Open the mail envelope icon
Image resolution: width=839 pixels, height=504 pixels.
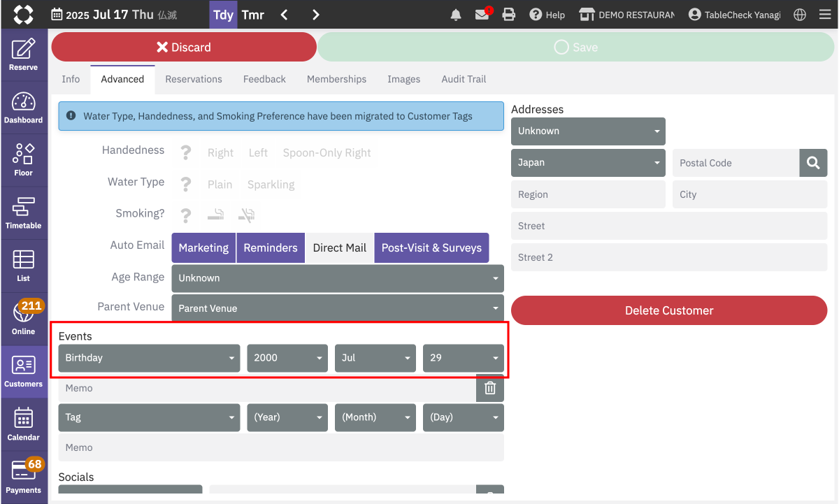click(x=482, y=14)
